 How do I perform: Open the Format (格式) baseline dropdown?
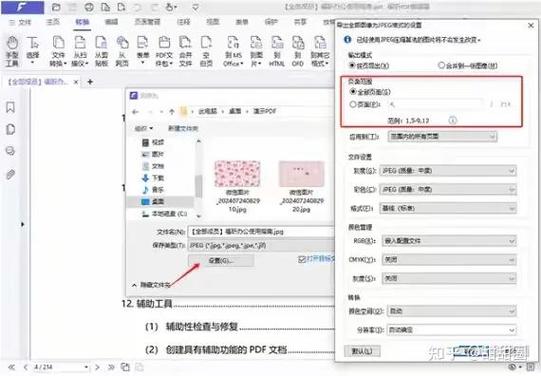point(448,208)
